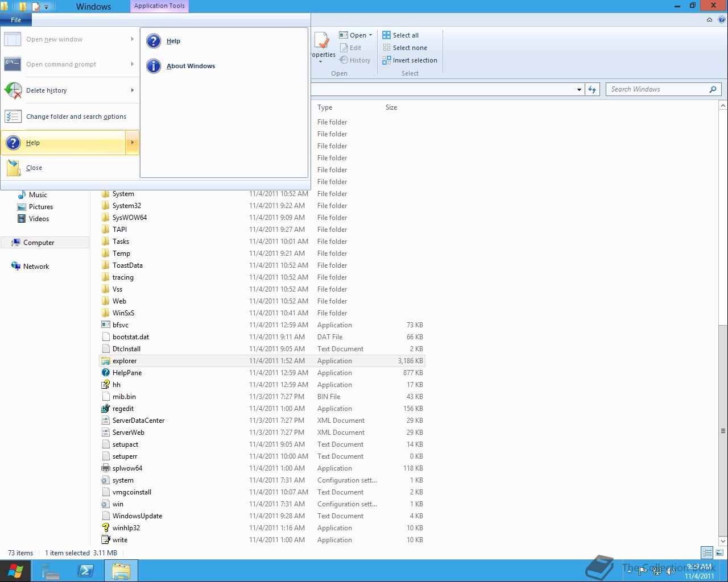The width and height of the screenshot is (728, 582).
Task: Select the bootstat.dat file name
Action: [x=131, y=337]
